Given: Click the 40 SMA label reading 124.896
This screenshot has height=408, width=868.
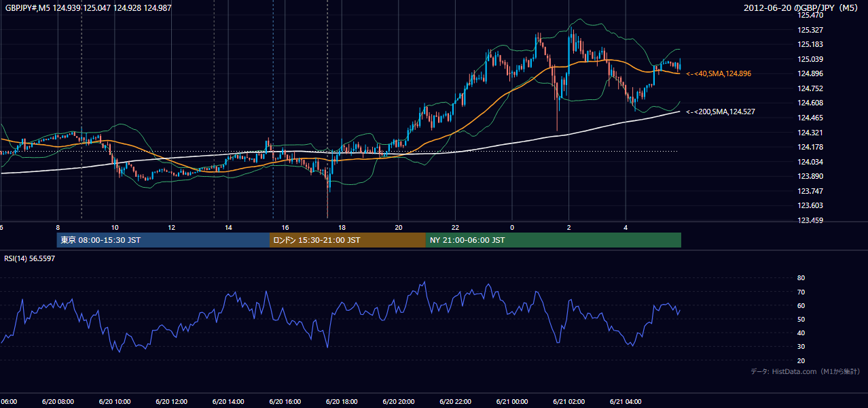Looking at the screenshot, I should click(x=719, y=73).
